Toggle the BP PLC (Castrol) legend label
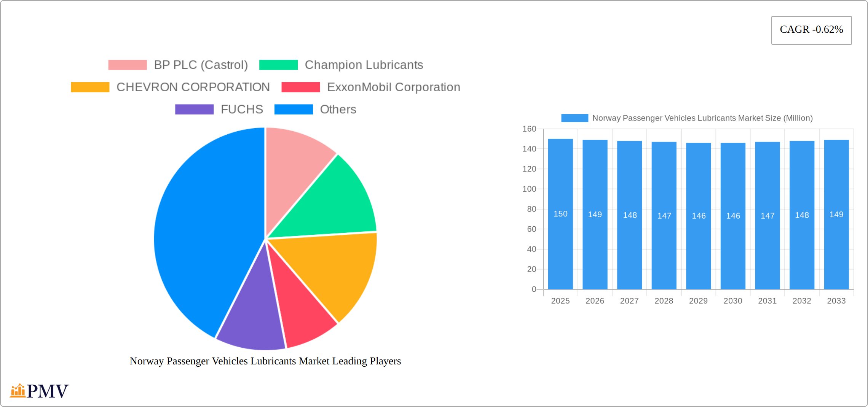 click(x=201, y=65)
